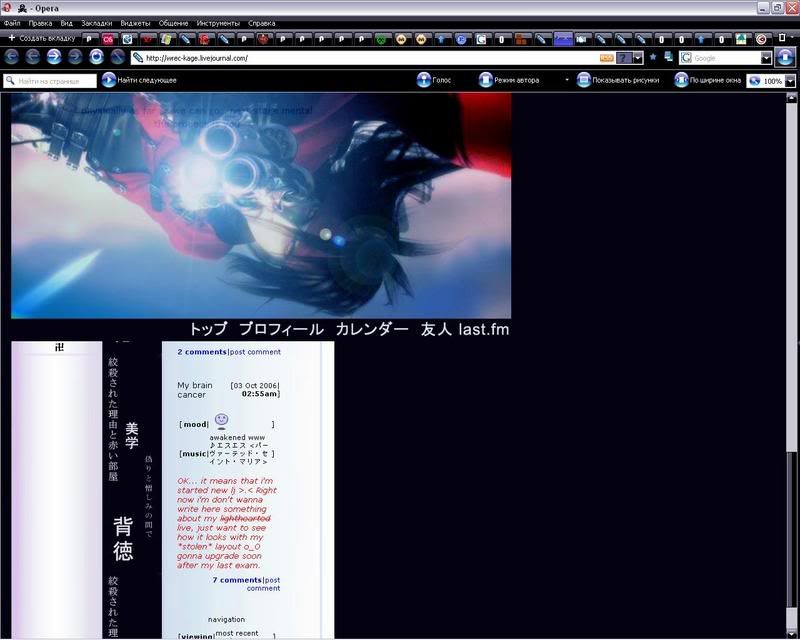Toggle Показывать рисунки show images
The image size is (800, 640).
coord(618,80)
